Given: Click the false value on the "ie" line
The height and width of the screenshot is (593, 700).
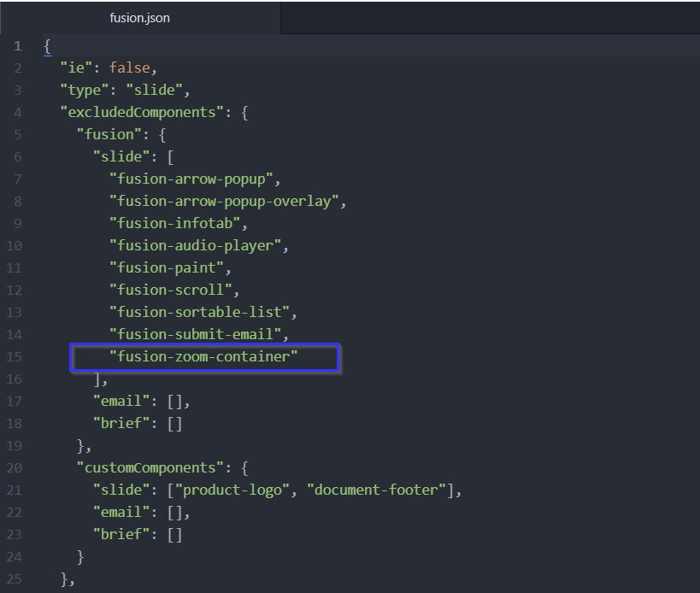Looking at the screenshot, I should pyautogui.click(x=129, y=68).
